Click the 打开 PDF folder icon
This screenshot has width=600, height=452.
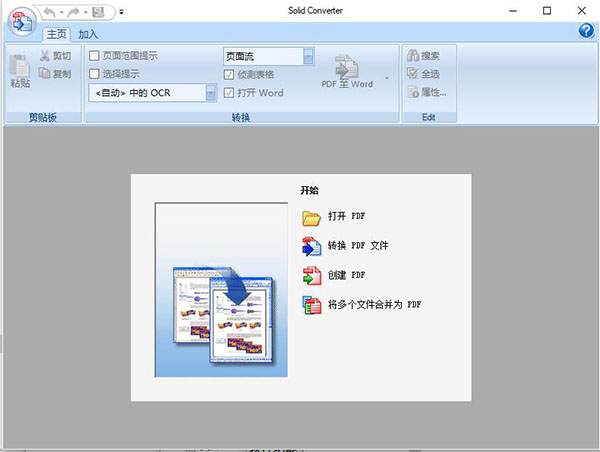click(311, 218)
